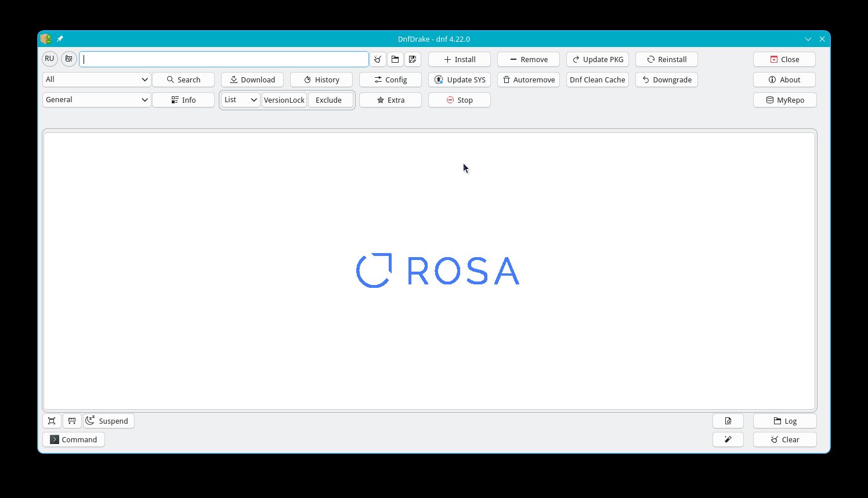Open the MyRepo button

point(785,100)
